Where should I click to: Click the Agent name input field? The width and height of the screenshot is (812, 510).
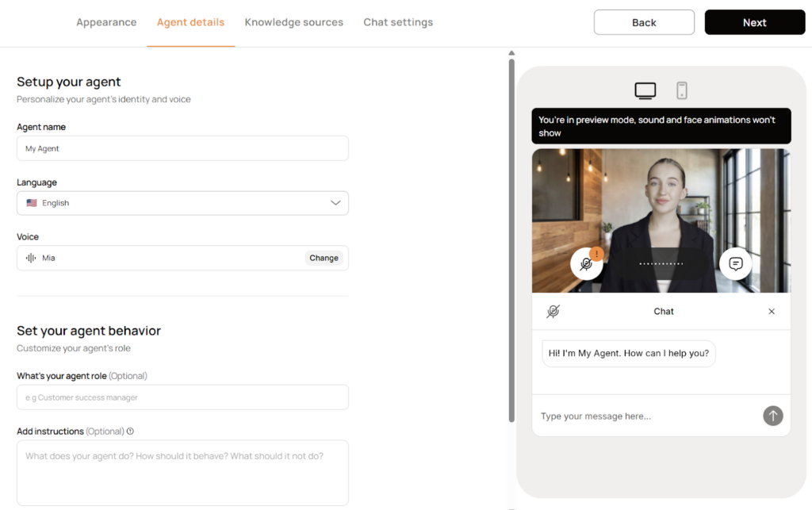click(182, 148)
